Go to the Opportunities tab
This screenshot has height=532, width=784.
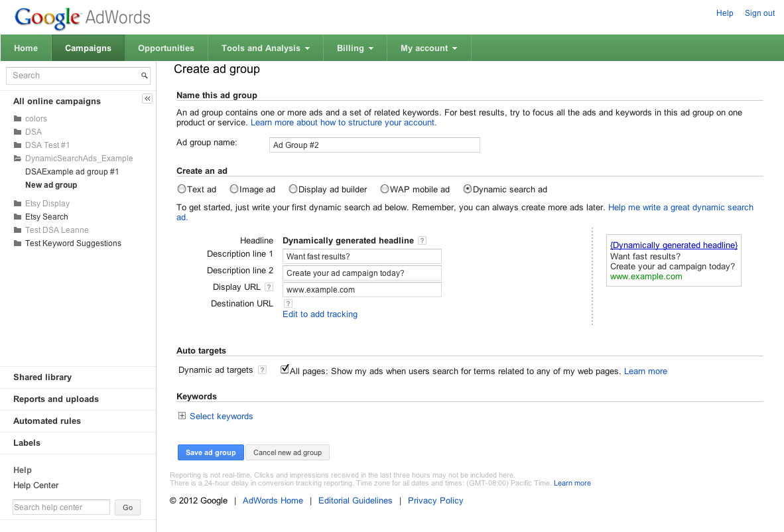tap(166, 48)
